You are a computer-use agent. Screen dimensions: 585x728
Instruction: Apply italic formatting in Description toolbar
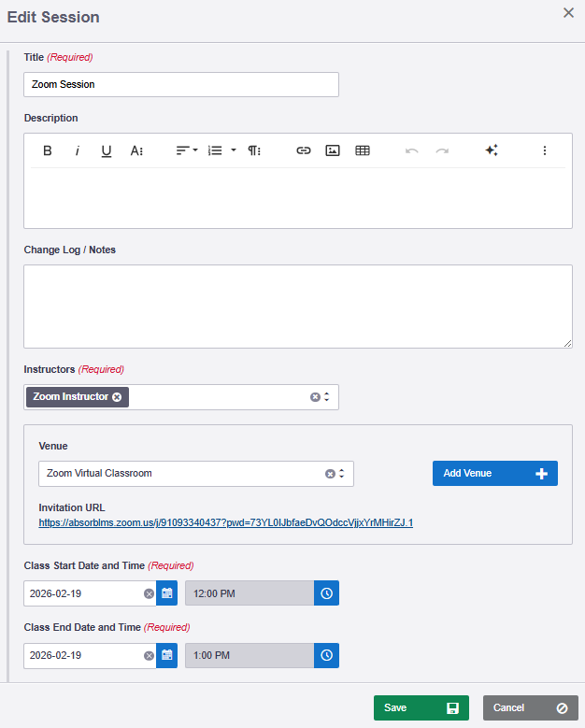77,150
